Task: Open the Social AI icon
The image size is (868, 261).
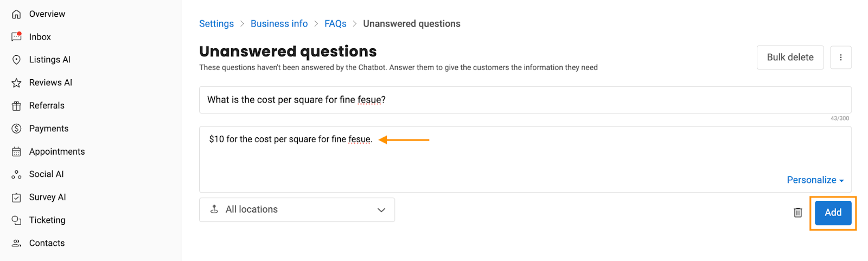Action: [x=17, y=174]
